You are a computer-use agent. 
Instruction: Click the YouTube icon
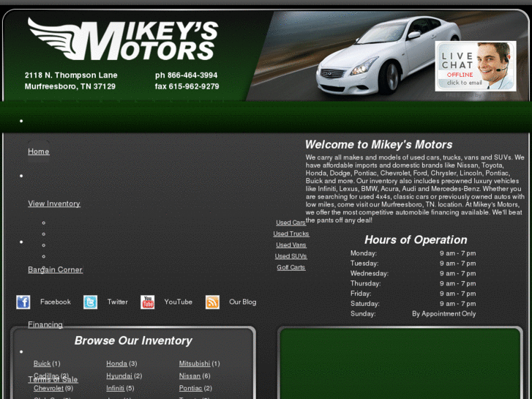coord(147,302)
